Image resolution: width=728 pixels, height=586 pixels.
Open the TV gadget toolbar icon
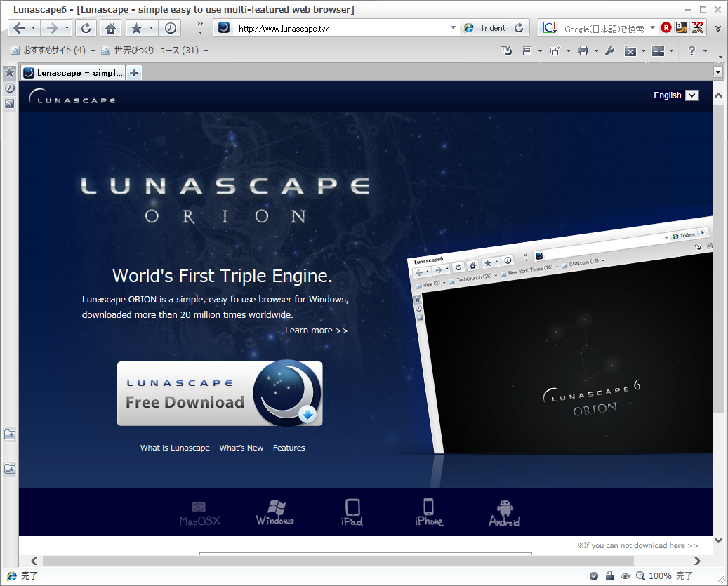[x=507, y=51]
